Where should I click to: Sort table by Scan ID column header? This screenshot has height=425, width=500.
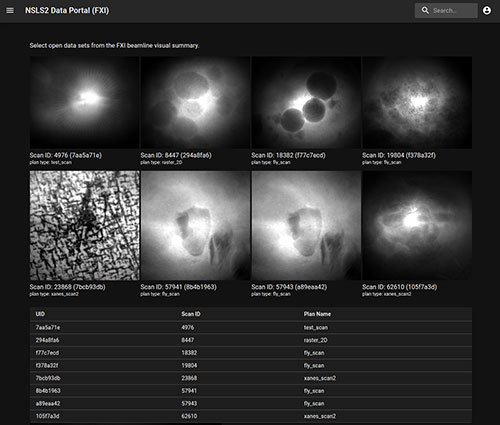[x=191, y=314]
